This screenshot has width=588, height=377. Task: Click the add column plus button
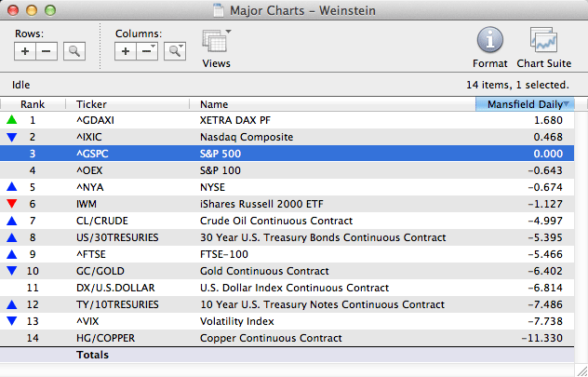click(127, 51)
